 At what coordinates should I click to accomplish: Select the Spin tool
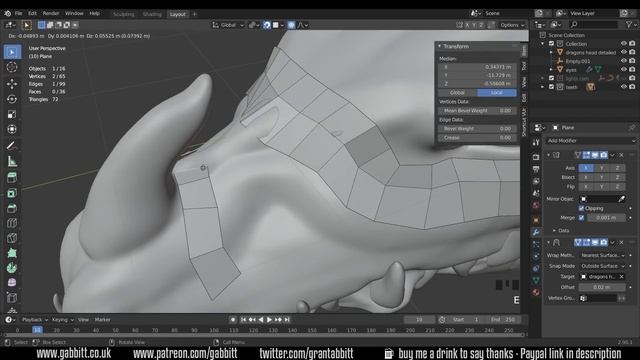tap(12, 268)
